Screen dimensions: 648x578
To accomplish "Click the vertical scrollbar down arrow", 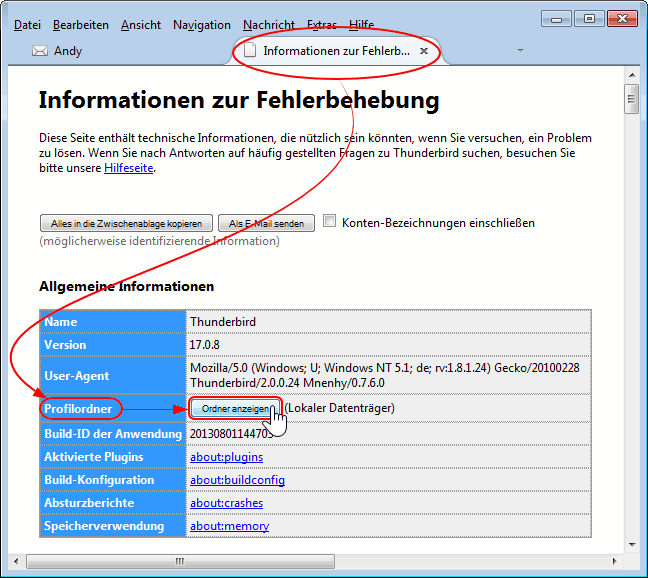I will 631,545.
